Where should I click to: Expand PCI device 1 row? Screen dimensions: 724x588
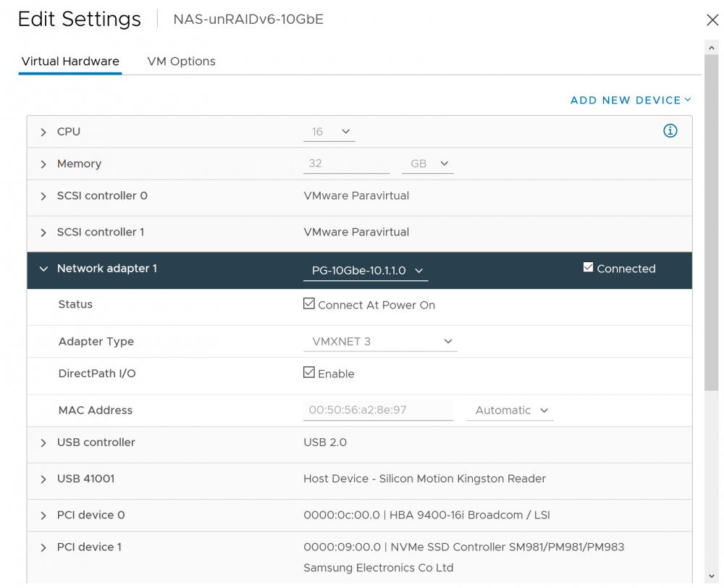[x=43, y=547]
